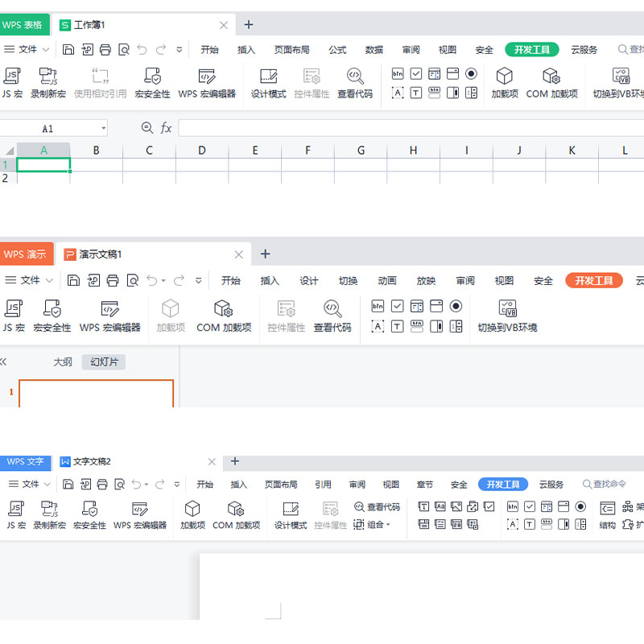
Task: Open 宏安全性 in WPS 演示 ribbon
Action: click(x=52, y=316)
